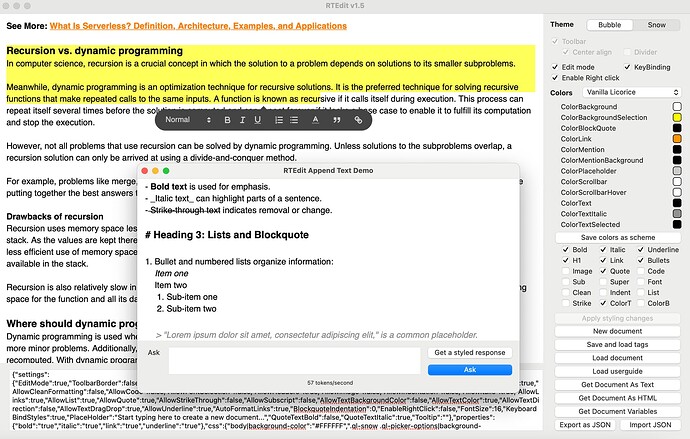Toggle the KeyBinding checkbox
The image size is (690, 439).
(x=628, y=67)
